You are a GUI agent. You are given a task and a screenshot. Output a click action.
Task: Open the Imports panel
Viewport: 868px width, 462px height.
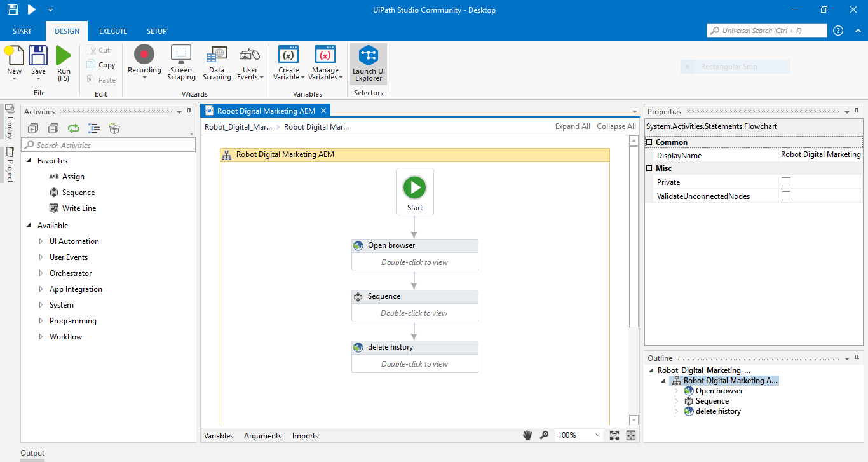pos(305,436)
